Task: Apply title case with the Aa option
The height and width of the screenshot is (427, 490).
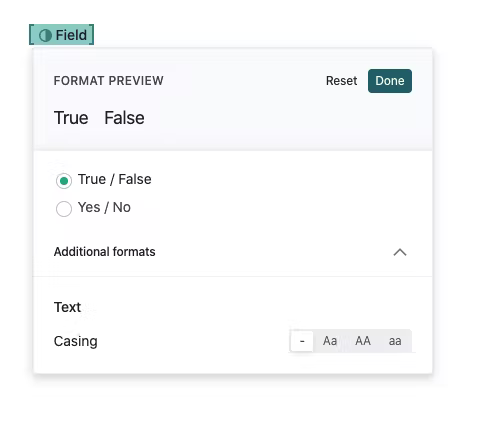Action: click(x=330, y=341)
